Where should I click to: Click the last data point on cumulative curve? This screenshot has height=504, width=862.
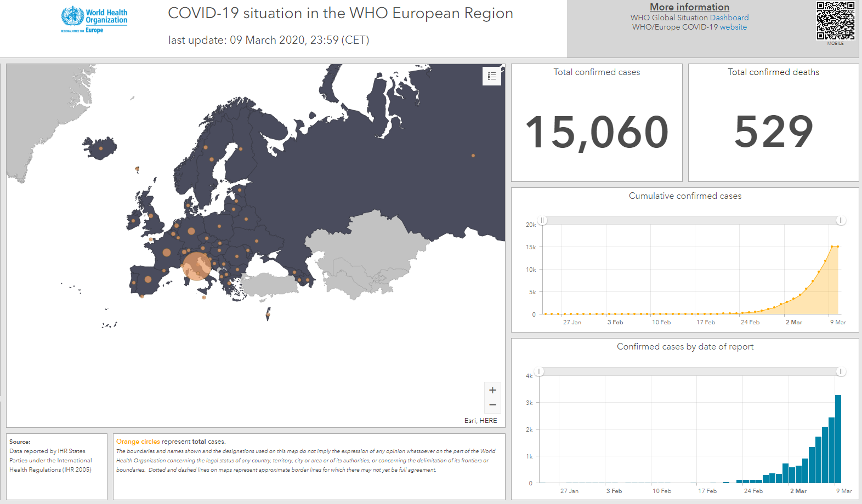click(837, 247)
